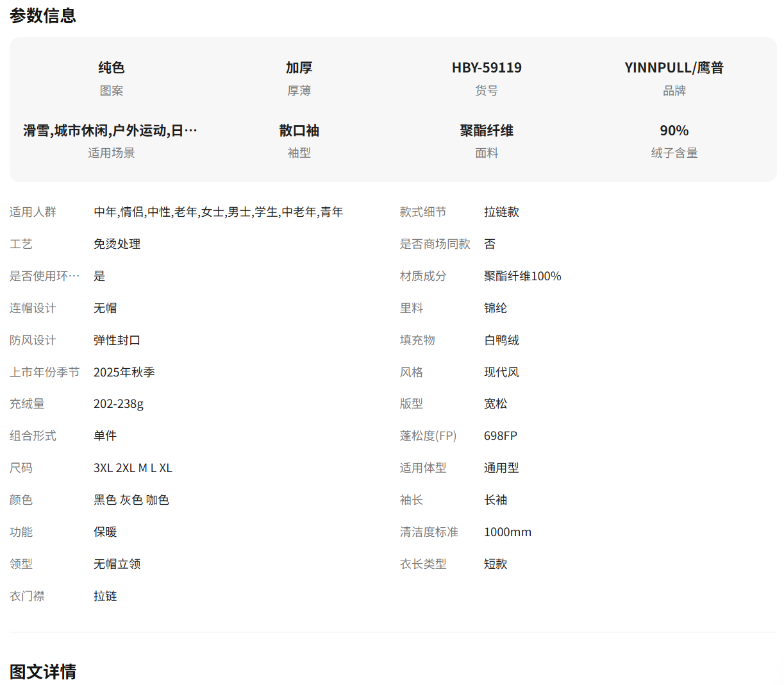Click the 加厚 thickness value

click(x=299, y=68)
